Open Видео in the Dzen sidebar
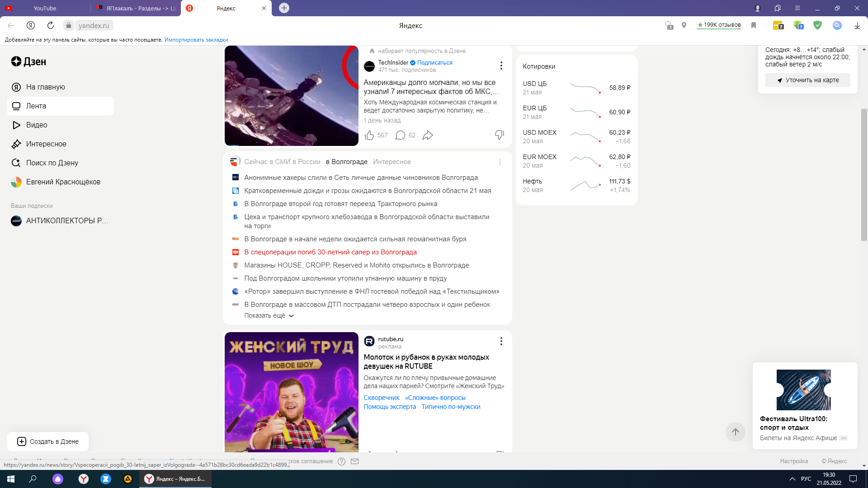The height and width of the screenshot is (488, 868). point(61,125)
